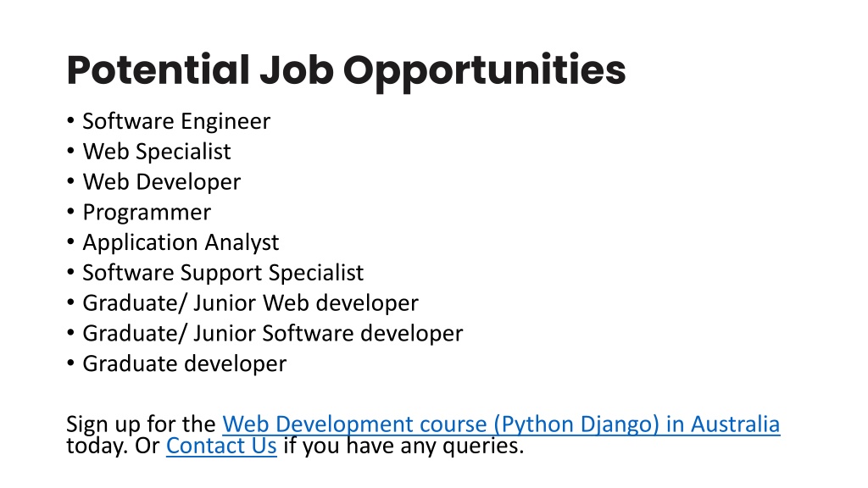The width and height of the screenshot is (868, 488).
Task: Select the Web Specialist bullet item
Action: click(x=157, y=152)
